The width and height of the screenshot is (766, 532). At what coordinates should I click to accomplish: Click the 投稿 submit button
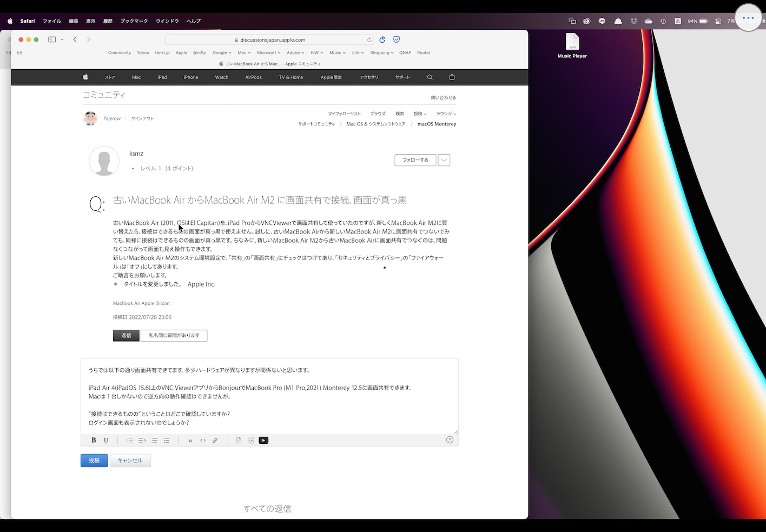coord(94,460)
